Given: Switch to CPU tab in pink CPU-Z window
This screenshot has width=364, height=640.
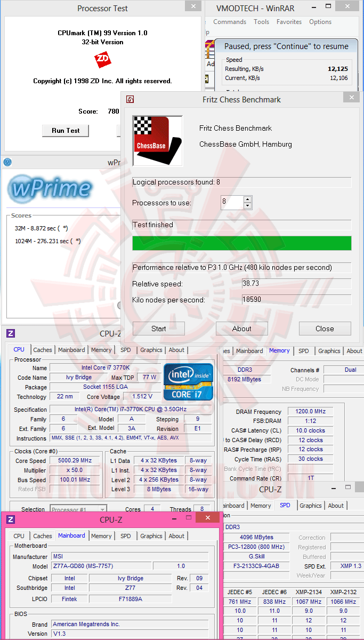Looking at the screenshot, I should 19,536.
